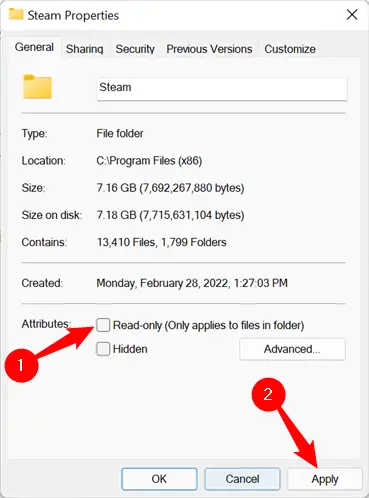Open the Advanced attributes dialog

(x=292, y=349)
